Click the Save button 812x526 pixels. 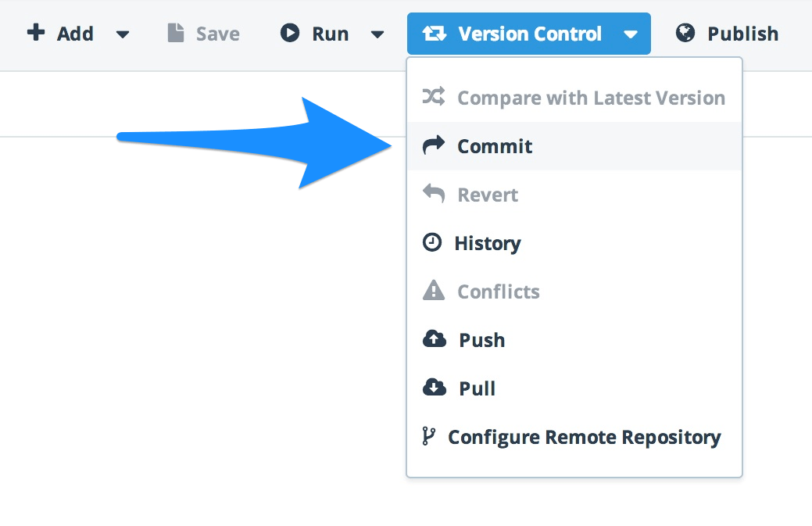(x=203, y=34)
